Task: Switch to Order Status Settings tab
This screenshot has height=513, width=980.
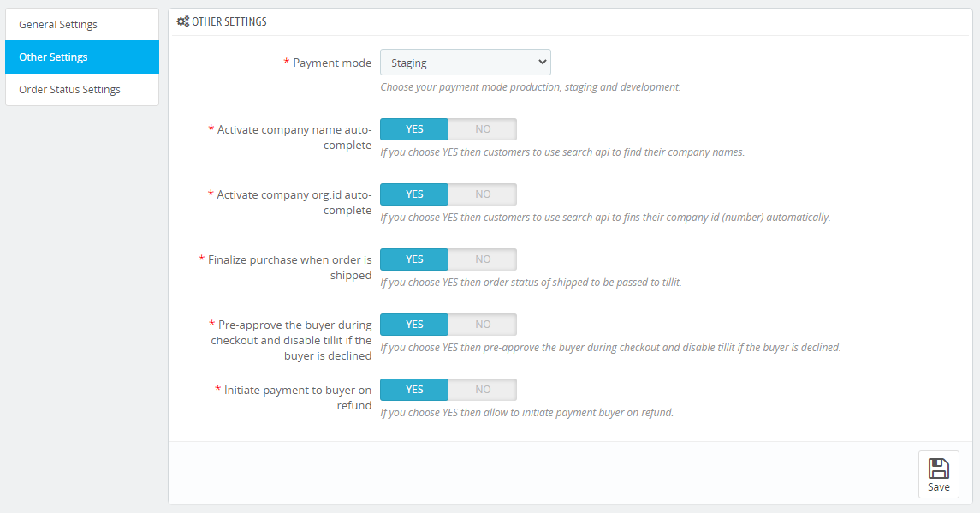Action: click(x=82, y=89)
